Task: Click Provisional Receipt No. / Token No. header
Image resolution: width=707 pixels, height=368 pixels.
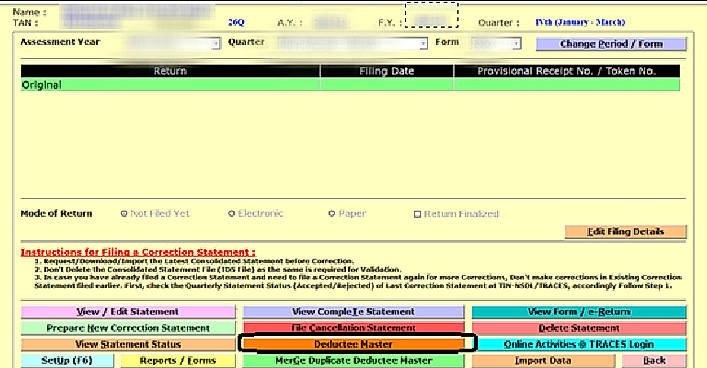Action: pos(567,71)
